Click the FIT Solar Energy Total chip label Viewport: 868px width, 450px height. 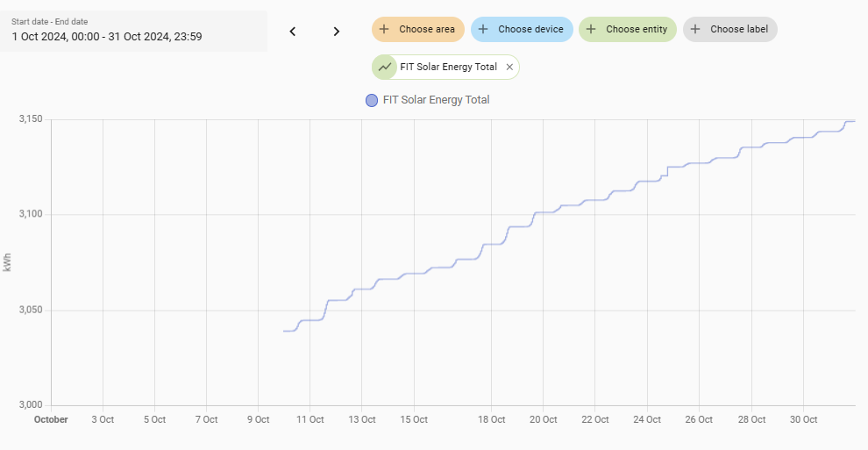point(448,67)
